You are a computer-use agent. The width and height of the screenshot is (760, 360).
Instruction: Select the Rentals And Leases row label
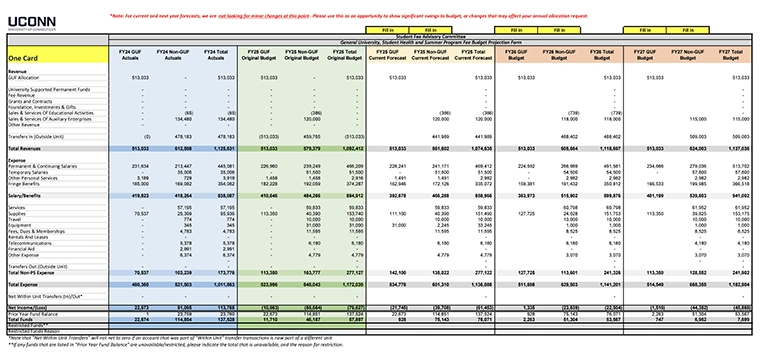coord(29,237)
